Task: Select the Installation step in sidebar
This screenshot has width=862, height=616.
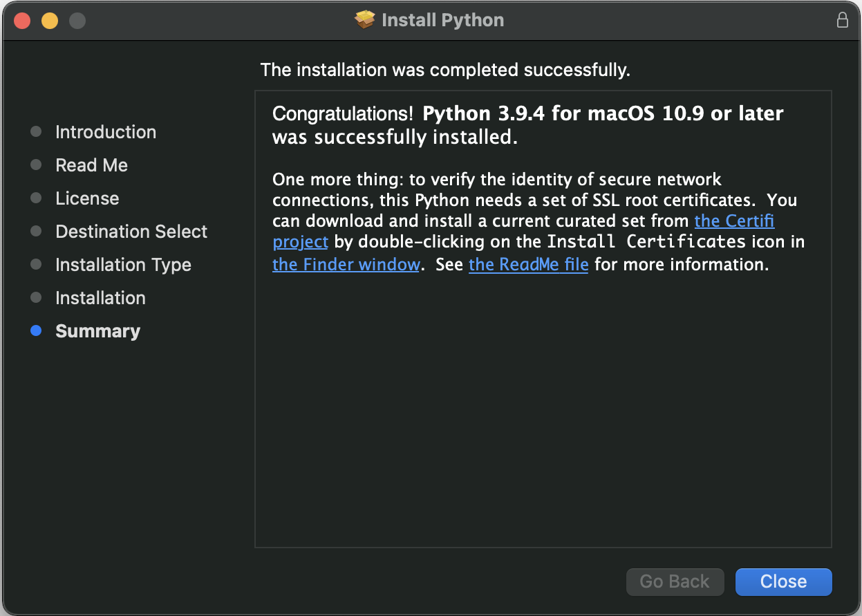Action: point(100,298)
